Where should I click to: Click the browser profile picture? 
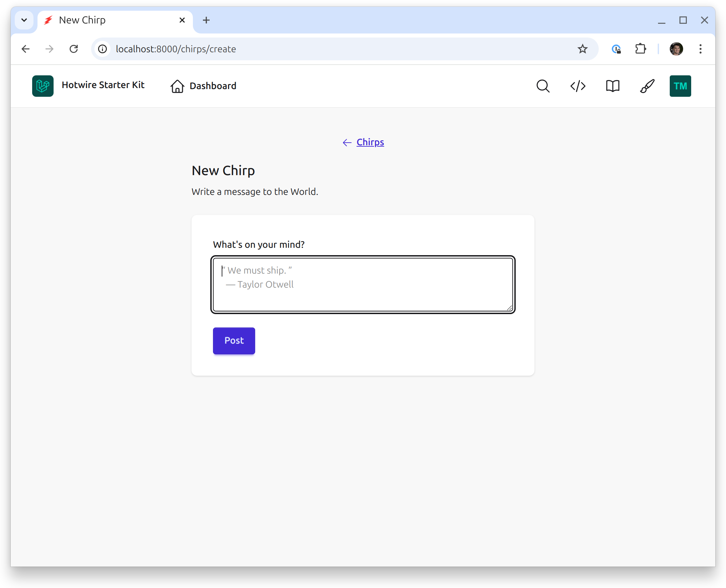676,49
